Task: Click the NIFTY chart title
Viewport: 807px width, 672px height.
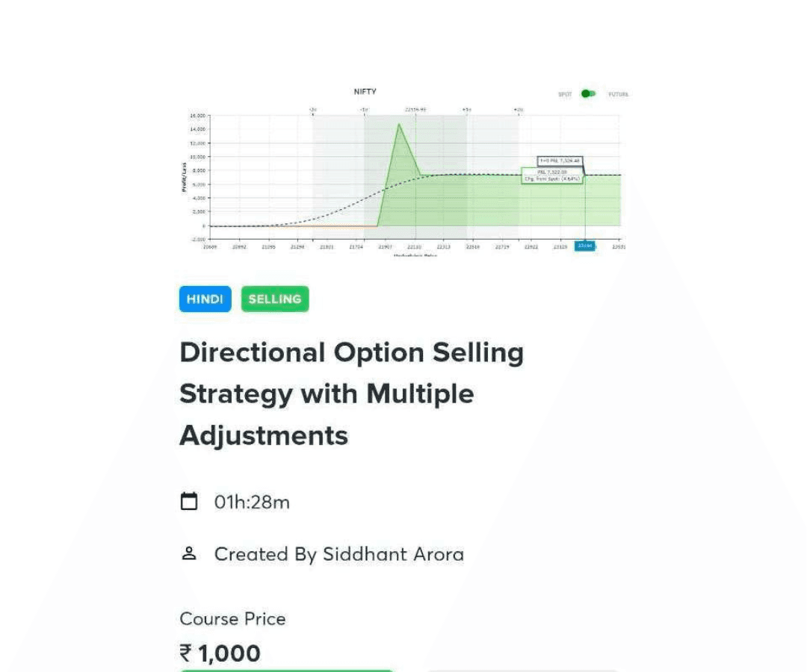Action: (365, 90)
